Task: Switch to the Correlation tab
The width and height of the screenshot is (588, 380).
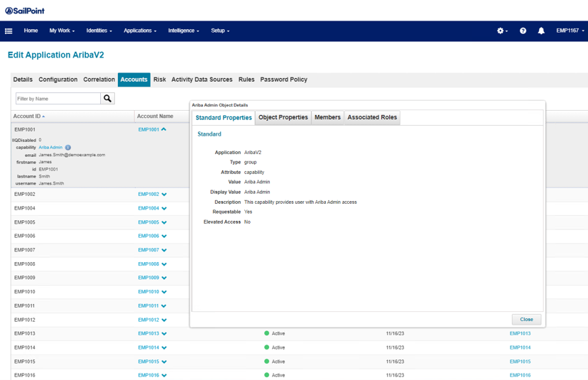Action: click(99, 80)
